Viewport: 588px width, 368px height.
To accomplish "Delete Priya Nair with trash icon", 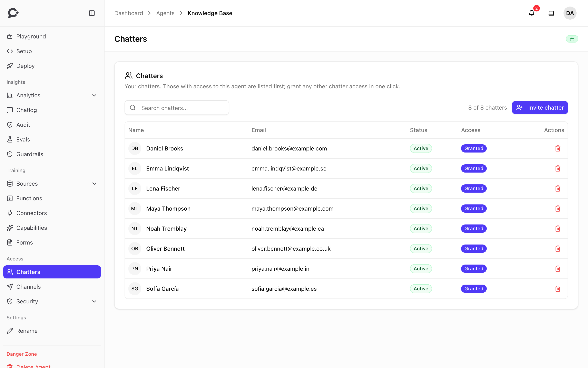I will [x=558, y=269].
